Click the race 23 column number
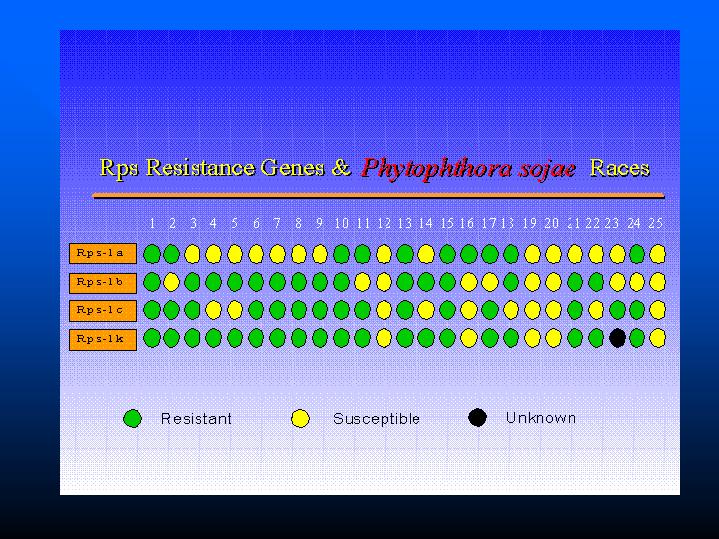 coord(612,223)
